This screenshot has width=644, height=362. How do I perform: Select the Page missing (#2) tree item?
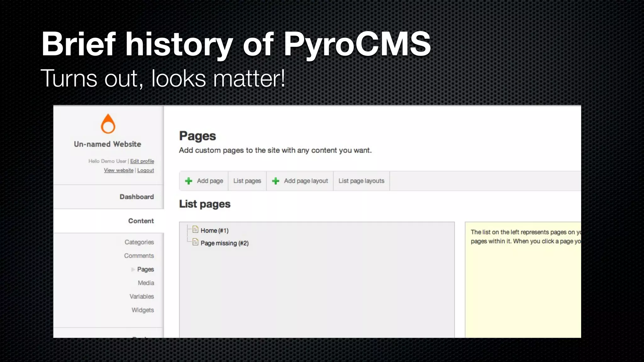225,243
